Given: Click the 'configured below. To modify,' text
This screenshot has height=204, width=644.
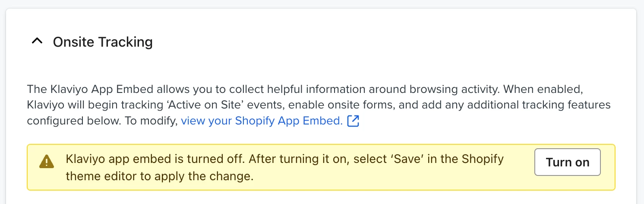Looking at the screenshot, I should tap(102, 121).
